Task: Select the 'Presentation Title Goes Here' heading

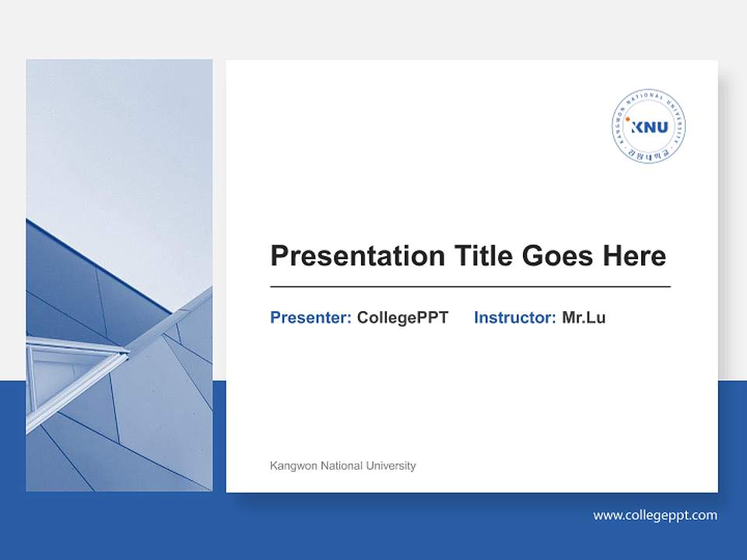Action: [x=468, y=256]
